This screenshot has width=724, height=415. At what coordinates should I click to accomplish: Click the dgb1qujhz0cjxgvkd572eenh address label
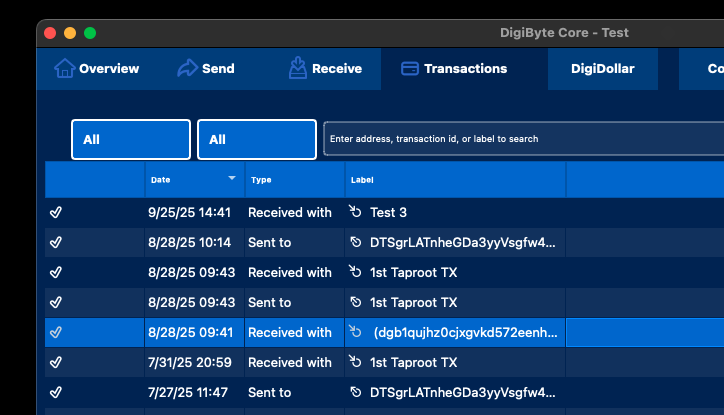point(465,332)
